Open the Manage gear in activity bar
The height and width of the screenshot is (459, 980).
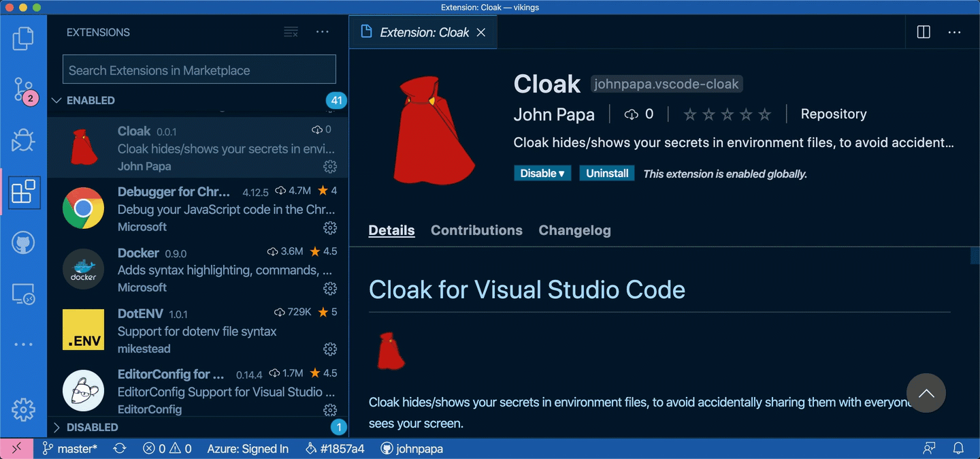(23, 409)
